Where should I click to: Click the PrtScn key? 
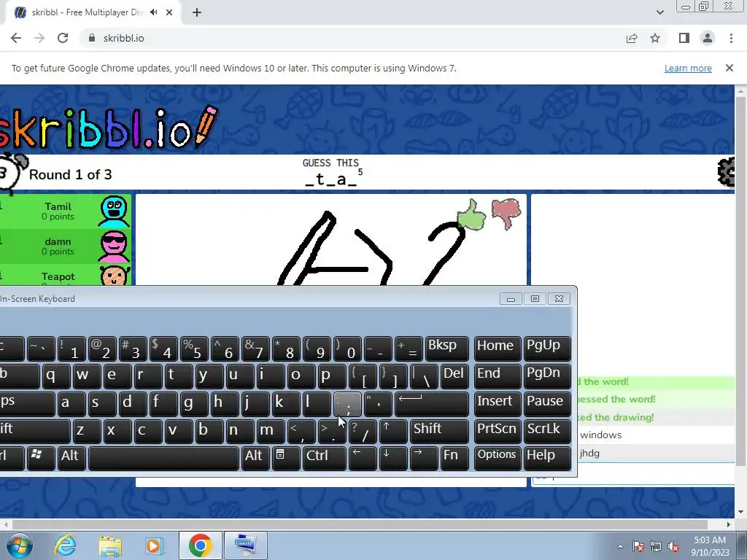point(498,432)
